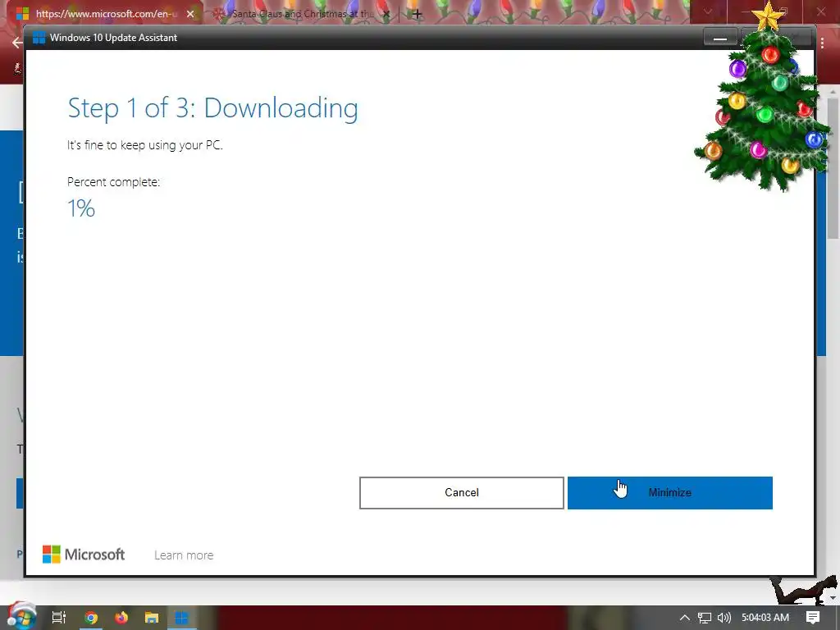The image size is (840, 630).
Task: Open File Explorer from the taskbar
Action: tap(152, 618)
